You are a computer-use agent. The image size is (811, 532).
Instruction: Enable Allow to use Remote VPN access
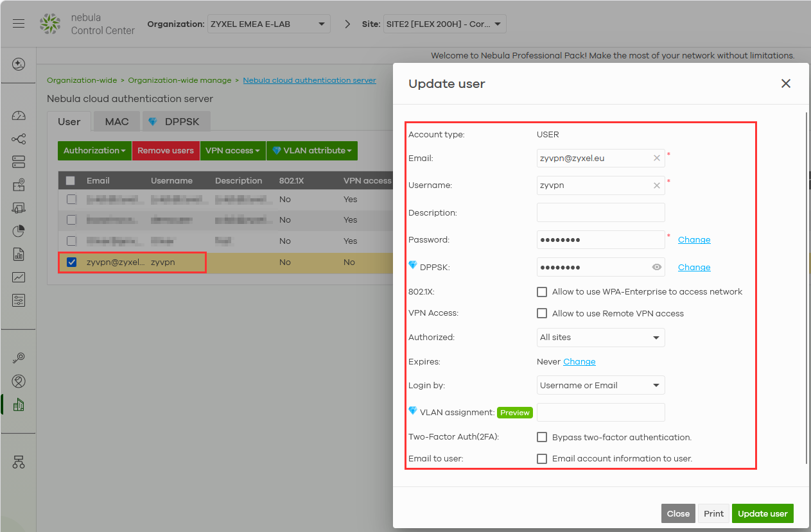pyautogui.click(x=542, y=314)
